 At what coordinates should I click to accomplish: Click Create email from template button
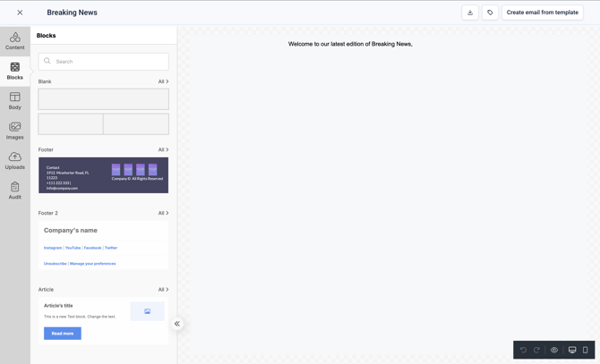point(542,13)
